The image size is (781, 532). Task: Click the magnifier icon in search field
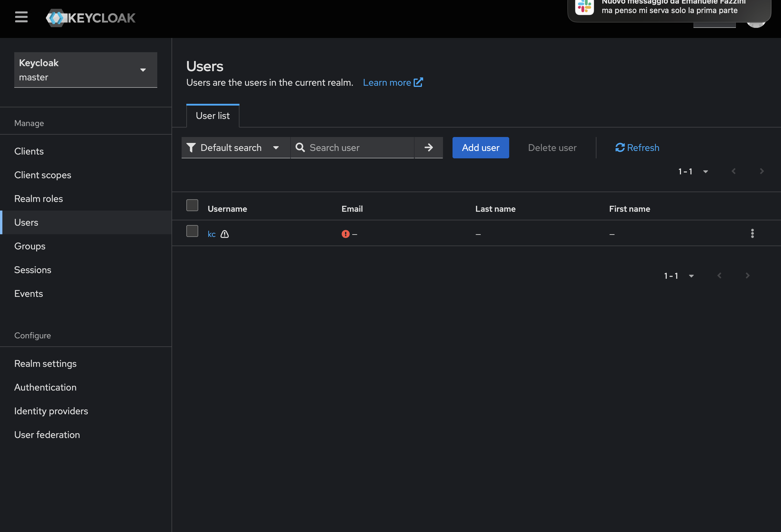tap(300, 147)
